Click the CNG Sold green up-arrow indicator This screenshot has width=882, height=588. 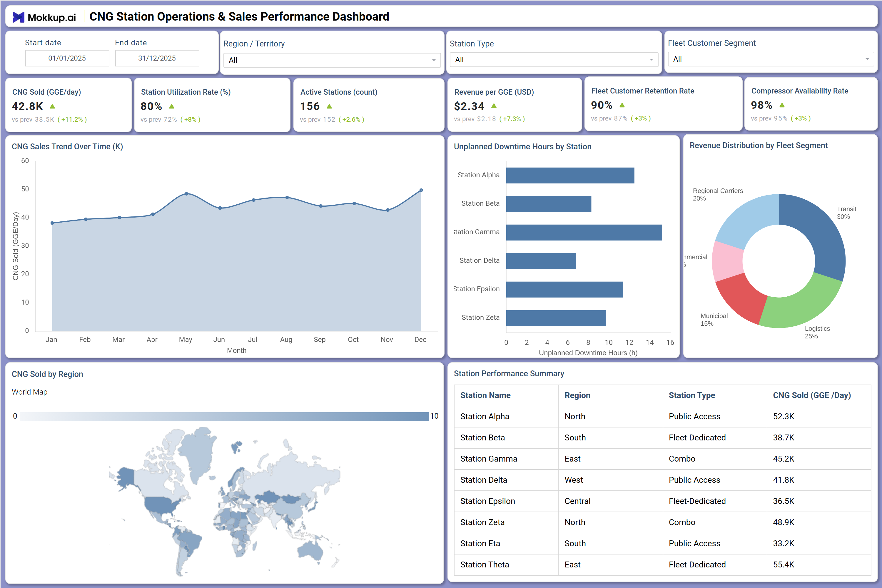(x=53, y=106)
